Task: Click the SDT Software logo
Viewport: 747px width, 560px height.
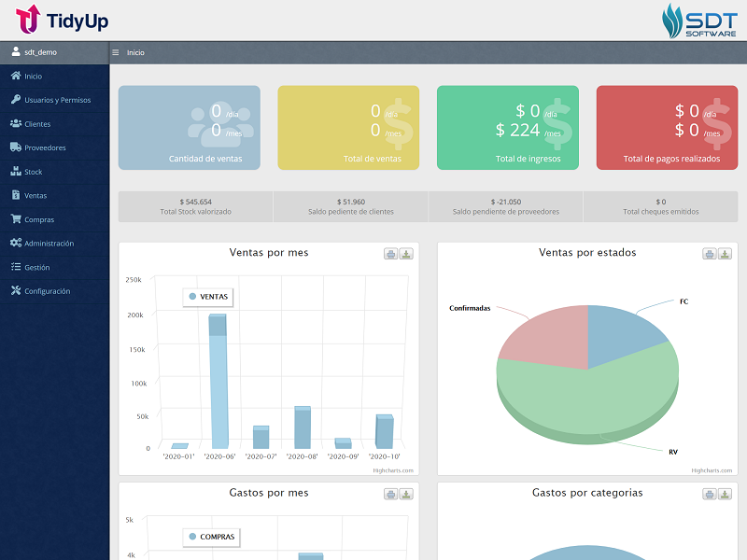Action: pyautogui.click(x=699, y=21)
